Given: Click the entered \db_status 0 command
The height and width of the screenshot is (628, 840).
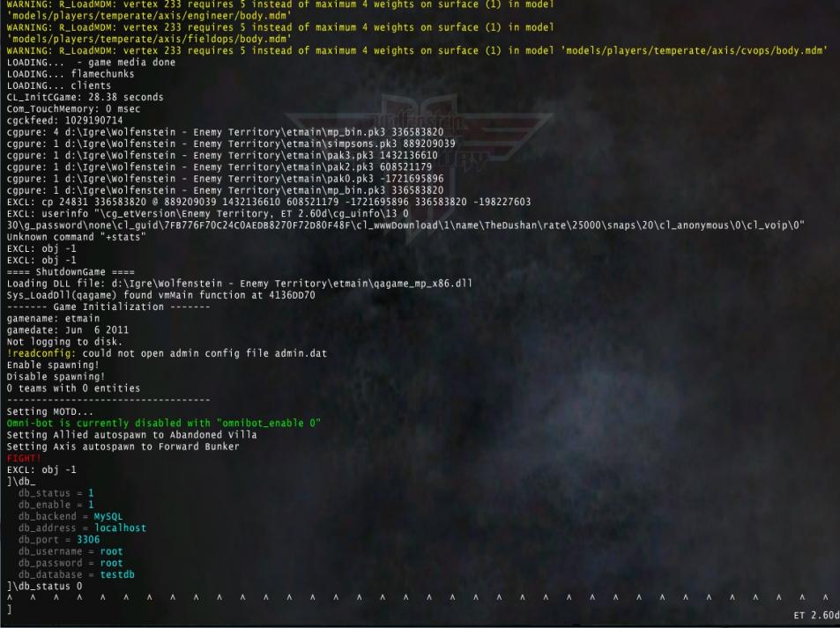Looking at the screenshot, I should click(44, 586).
